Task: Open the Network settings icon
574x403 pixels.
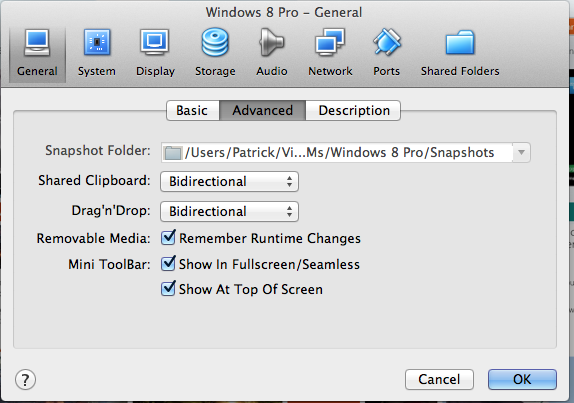Action: (x=330, y=42)
